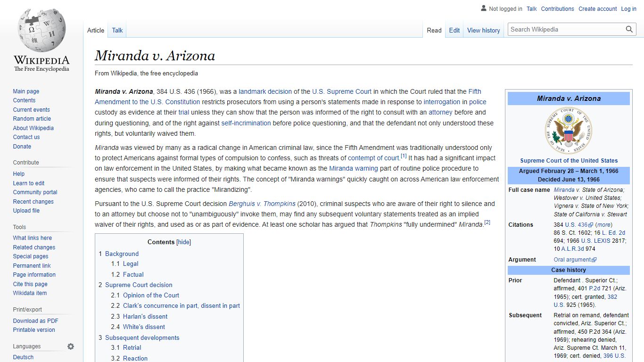Image resolution: width=644 pixels, height=362 pixels.
Task: Click Download as PDF
Action: click(x=36, y=321)
